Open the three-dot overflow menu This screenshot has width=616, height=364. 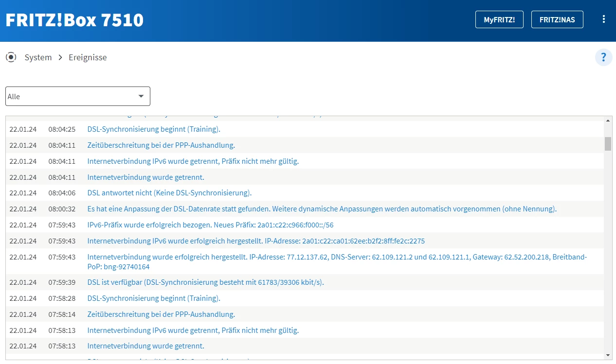(x=603, y=19)
